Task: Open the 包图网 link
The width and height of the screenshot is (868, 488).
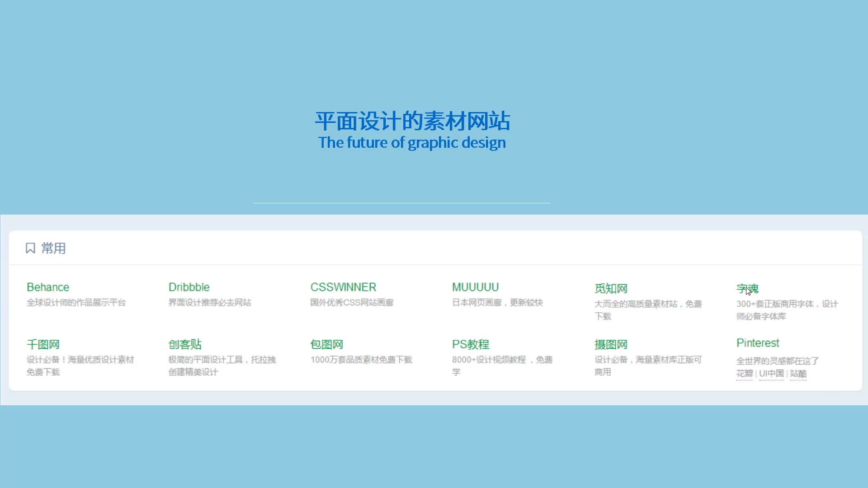Action: pos(326,344)
